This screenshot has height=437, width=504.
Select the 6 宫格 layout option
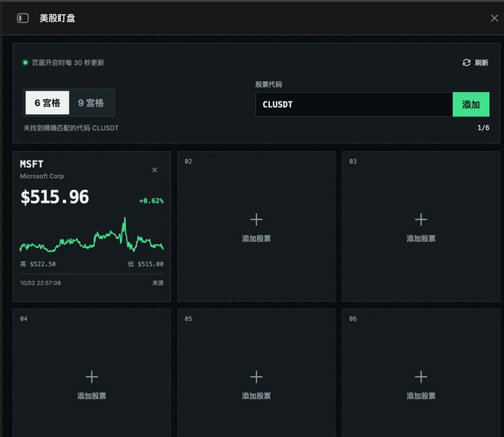47,102
